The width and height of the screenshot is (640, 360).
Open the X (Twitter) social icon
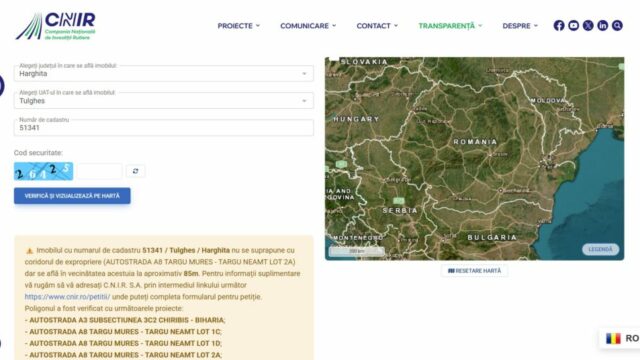[588, 26]
